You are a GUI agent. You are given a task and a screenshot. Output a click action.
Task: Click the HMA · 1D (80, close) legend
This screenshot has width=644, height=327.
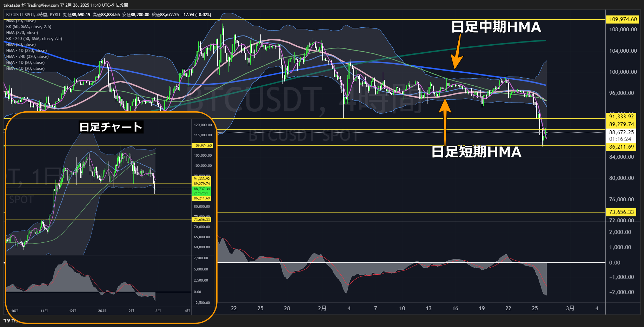[x=25, y=63]
